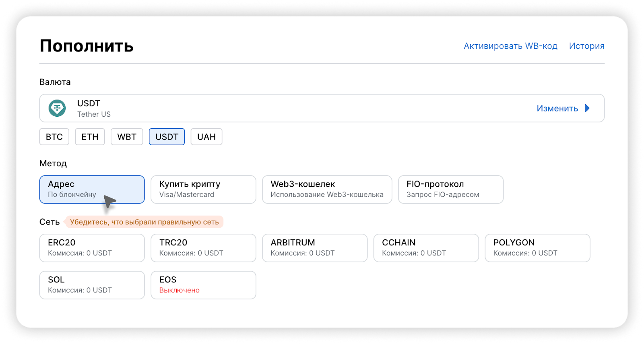
Task: Pick the ARBITRUM network
Action: coord(314,248)
